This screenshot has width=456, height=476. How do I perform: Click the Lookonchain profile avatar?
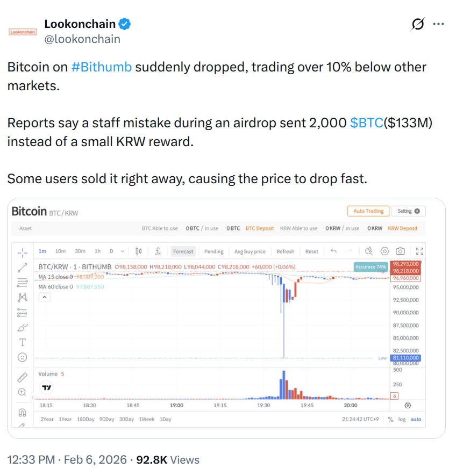[x=23, y=32]
